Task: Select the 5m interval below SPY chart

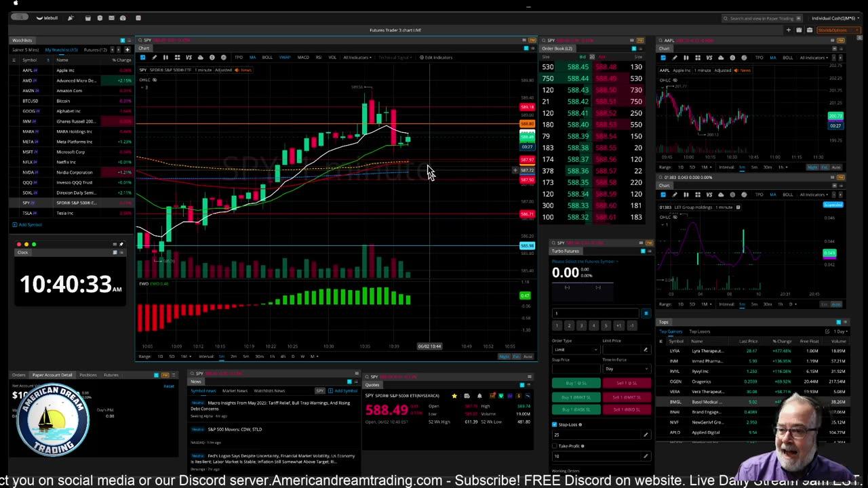Action: pos(245,356)
